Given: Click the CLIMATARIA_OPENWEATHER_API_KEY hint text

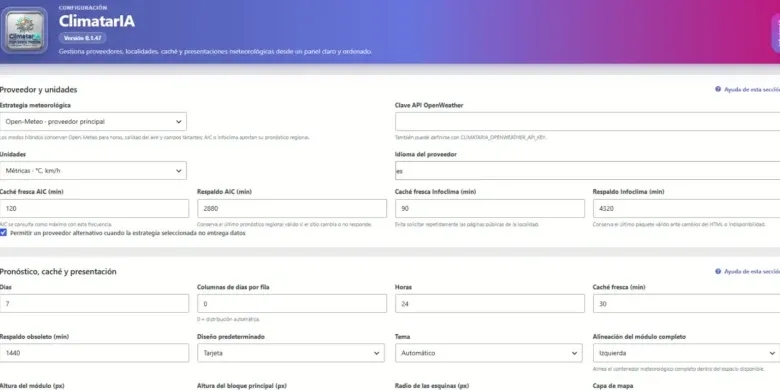Looking at the screenshot, I should tap(471, 137).
